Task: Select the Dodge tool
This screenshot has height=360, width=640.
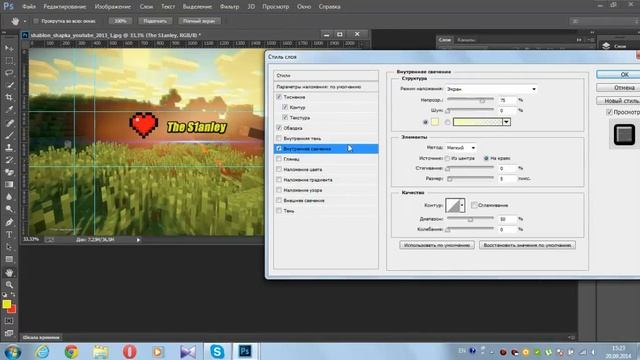Action: click(x=9, y=209)
